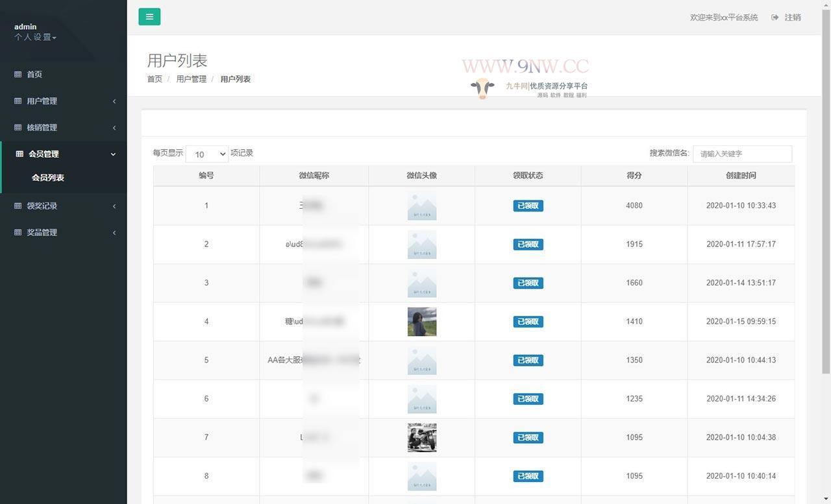
Task: Click 首页 in the breadcrumb
Action: point(155,79)
